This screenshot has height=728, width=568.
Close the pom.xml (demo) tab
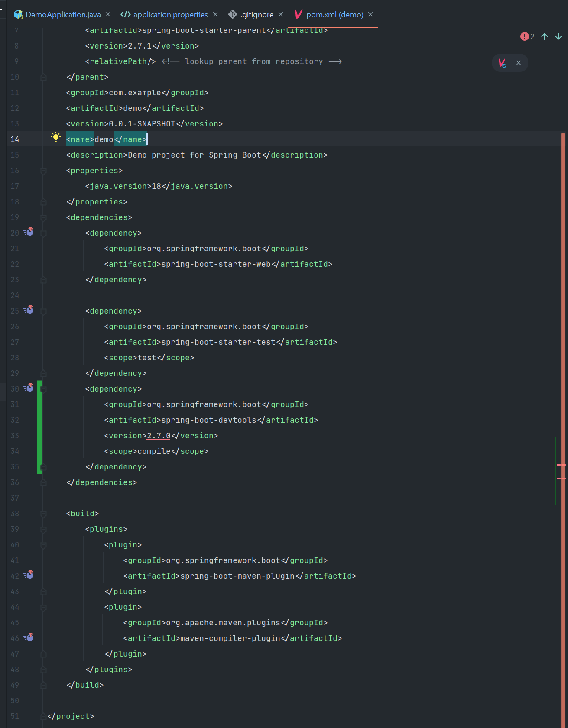click(x=370, y=14)
